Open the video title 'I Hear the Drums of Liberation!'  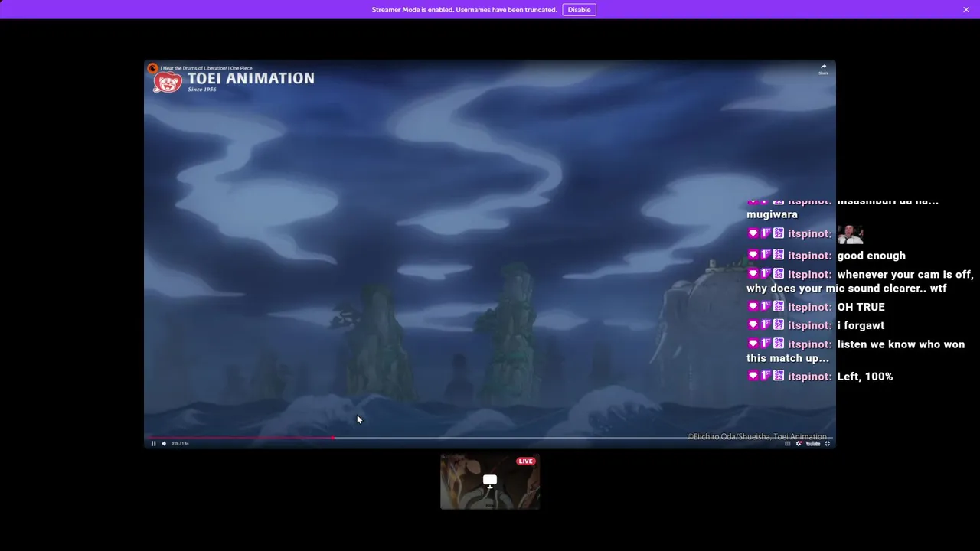tap(206, 68)
